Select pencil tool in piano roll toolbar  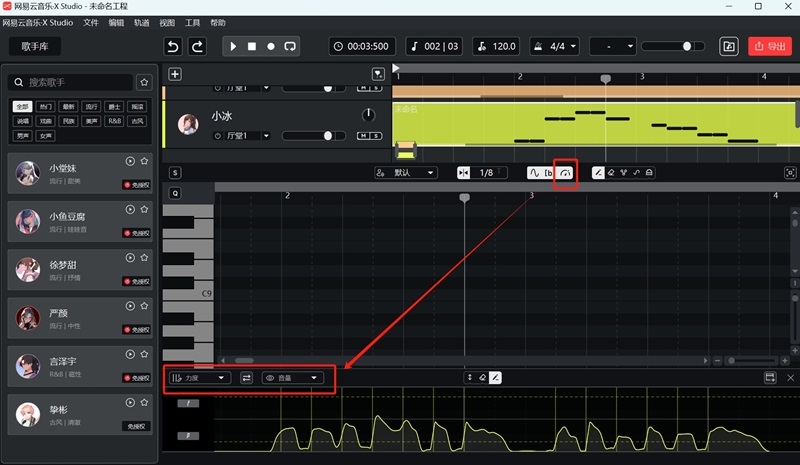tap(598, 173)
